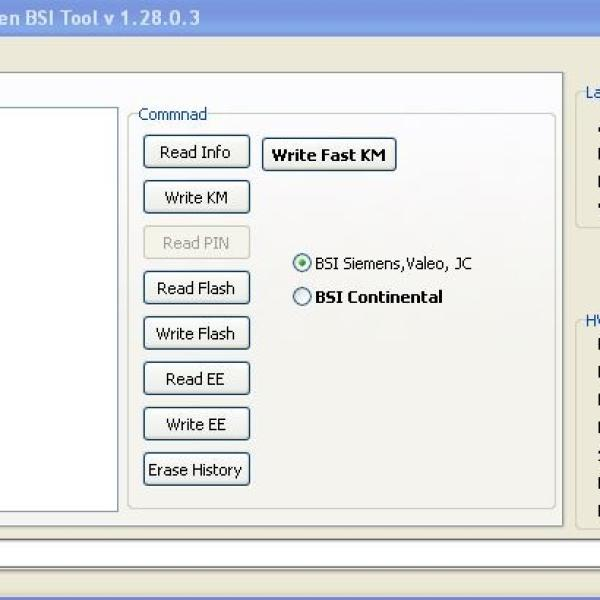Select the BSI Continental radio button
This screenshot has height=600, width=600.
(x=302, y=297)
